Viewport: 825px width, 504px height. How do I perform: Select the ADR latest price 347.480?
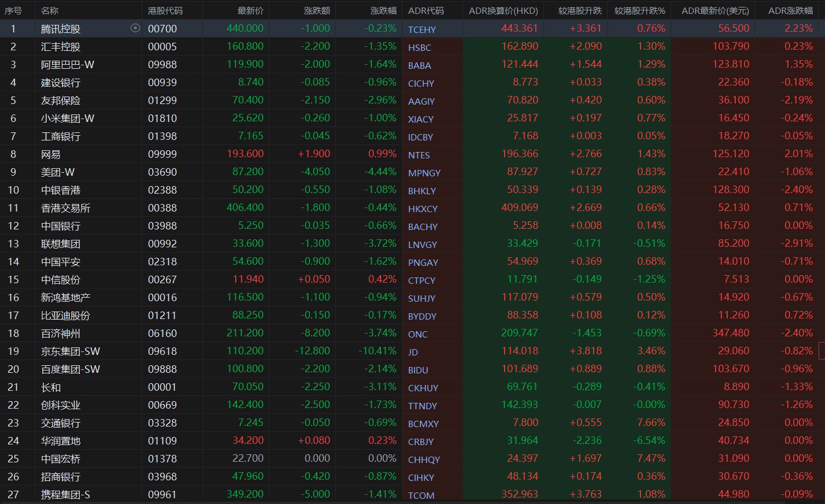[731, 333]
